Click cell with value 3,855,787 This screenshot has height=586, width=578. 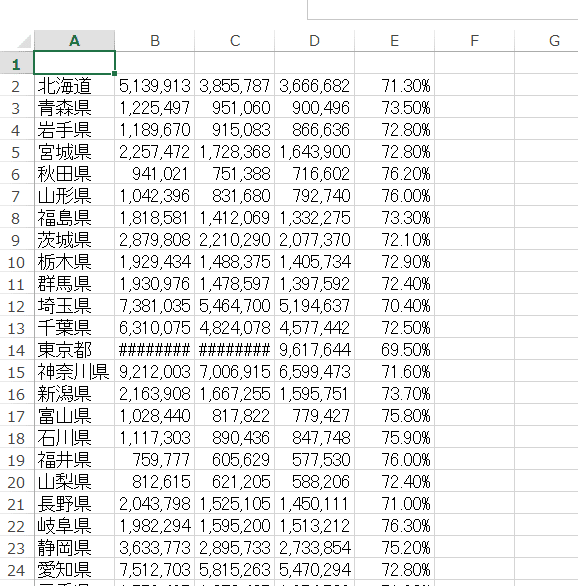[235, 86]
